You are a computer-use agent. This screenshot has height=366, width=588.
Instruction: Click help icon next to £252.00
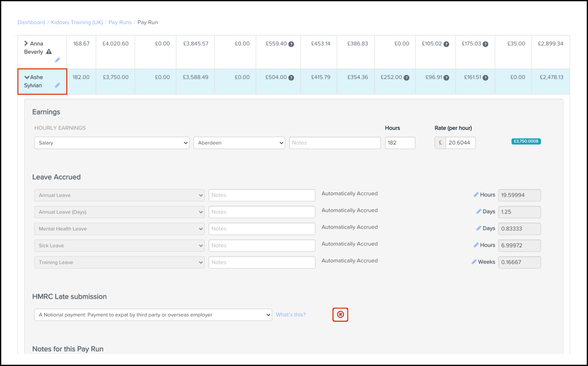click(407, 78)
